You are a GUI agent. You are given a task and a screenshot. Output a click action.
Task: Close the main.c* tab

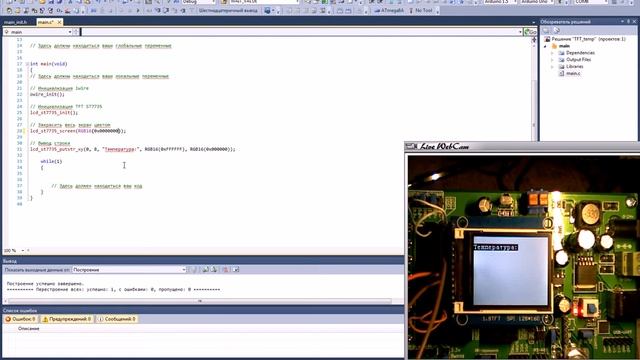60,22
